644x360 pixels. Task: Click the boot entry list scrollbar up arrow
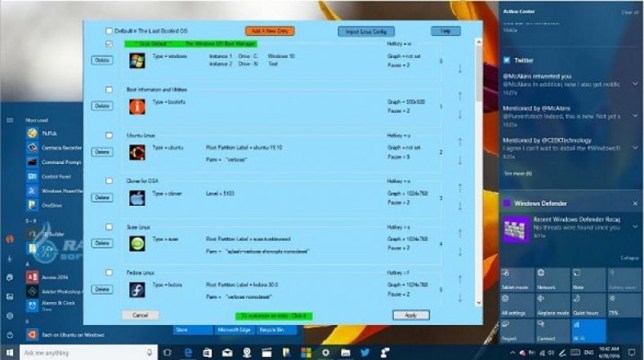pyautogui.click(x=478, y=42)
